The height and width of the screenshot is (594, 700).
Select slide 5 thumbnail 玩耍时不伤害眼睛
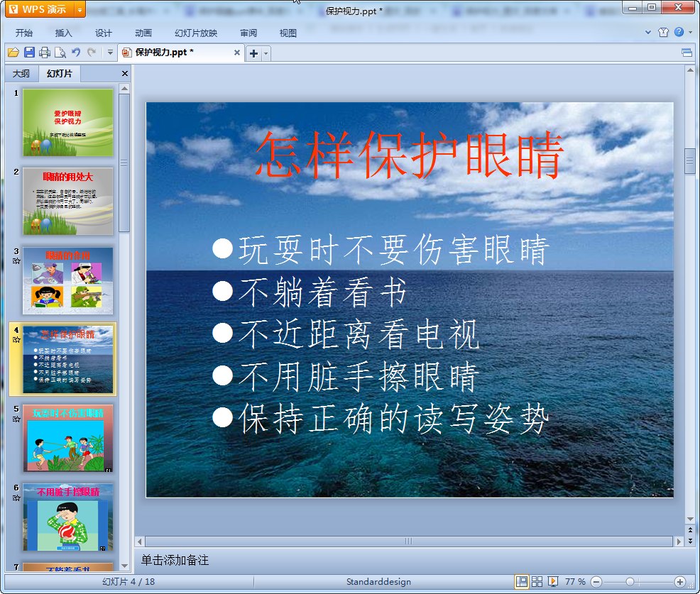click(68, 439)
